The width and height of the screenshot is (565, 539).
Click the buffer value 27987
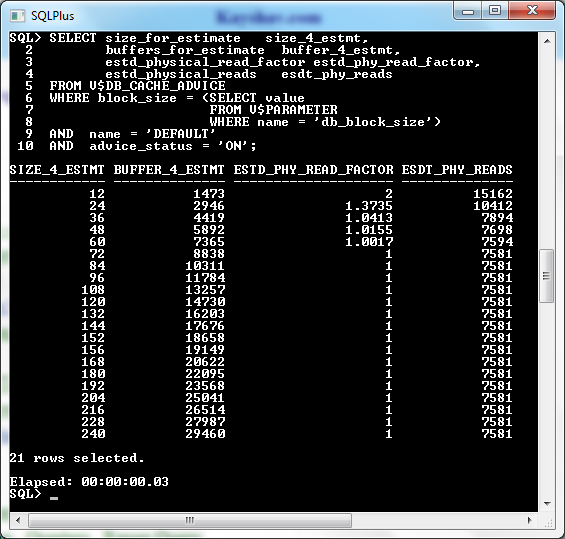pos(205,422)
